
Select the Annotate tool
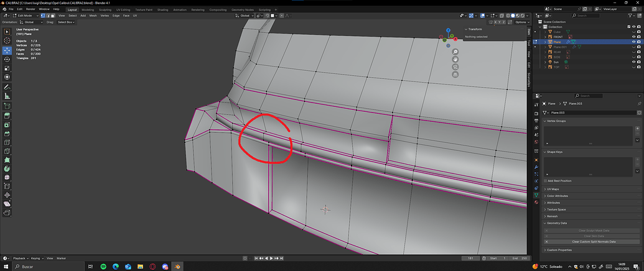[x=7, y=87]
